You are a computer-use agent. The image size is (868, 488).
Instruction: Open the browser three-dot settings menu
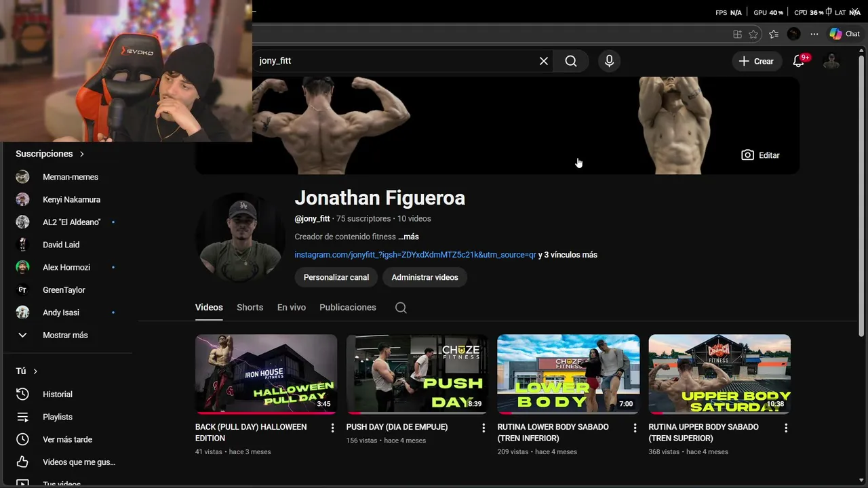click(x=814, y=34)
